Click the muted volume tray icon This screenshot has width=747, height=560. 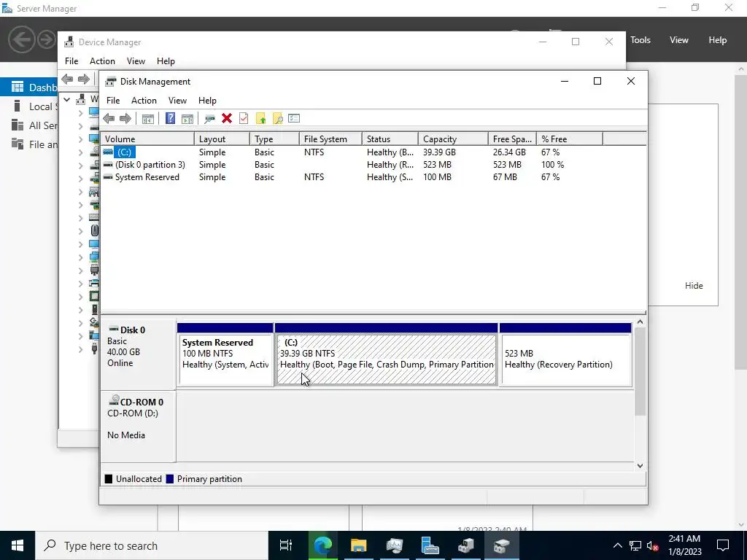[x=653, y=545]
